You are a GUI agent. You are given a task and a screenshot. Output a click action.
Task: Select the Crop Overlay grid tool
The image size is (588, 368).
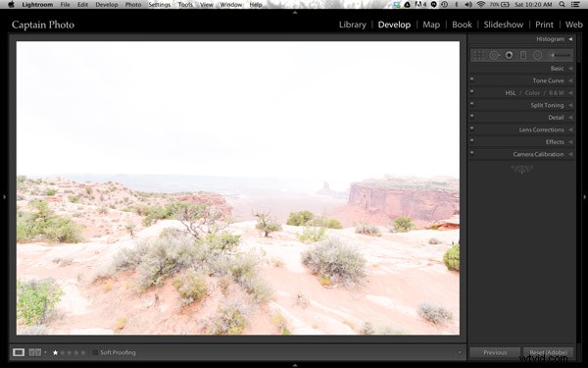[479, 55]
